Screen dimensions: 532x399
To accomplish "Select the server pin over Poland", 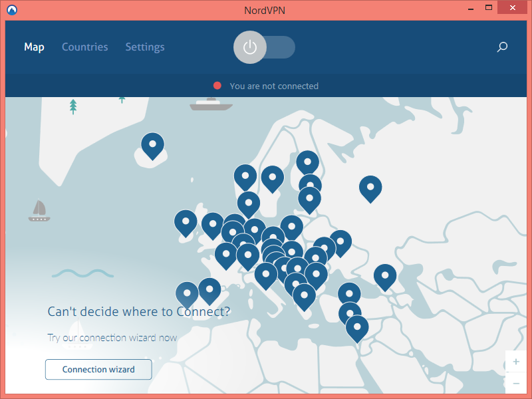I will pyautogui.click(x=292, y=228).
